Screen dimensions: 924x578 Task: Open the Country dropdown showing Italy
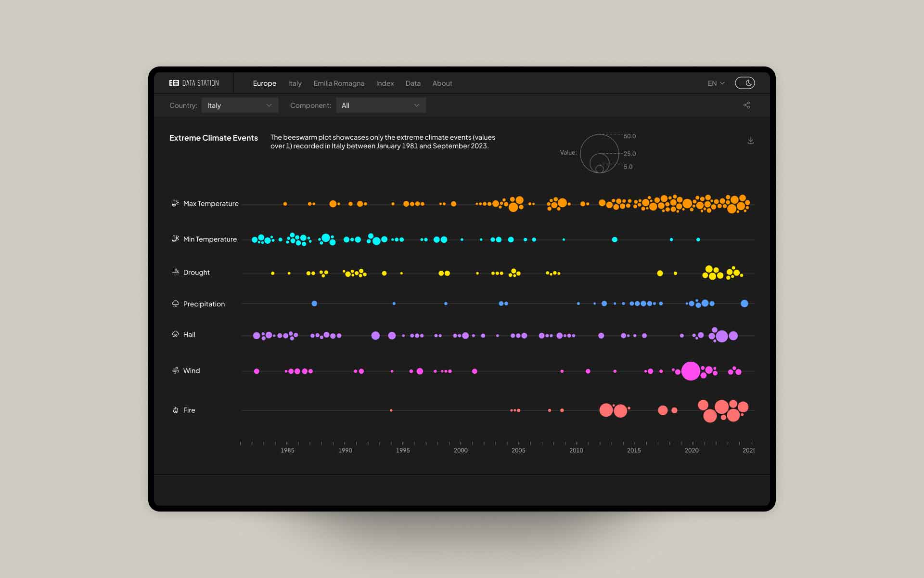pos(240,105)
